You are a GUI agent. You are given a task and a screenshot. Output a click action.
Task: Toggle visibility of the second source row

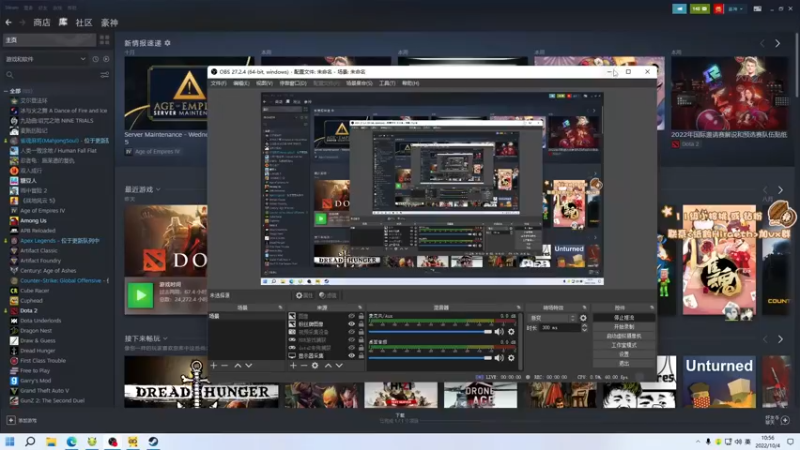point(352,324)
